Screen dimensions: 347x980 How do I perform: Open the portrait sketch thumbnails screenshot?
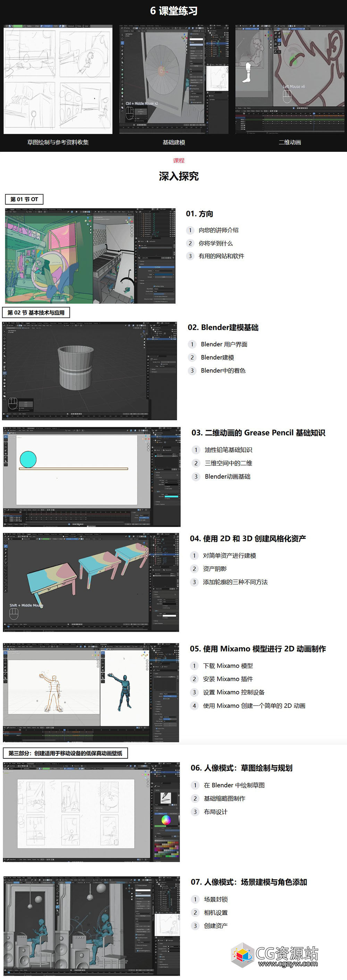coord(91,812)
